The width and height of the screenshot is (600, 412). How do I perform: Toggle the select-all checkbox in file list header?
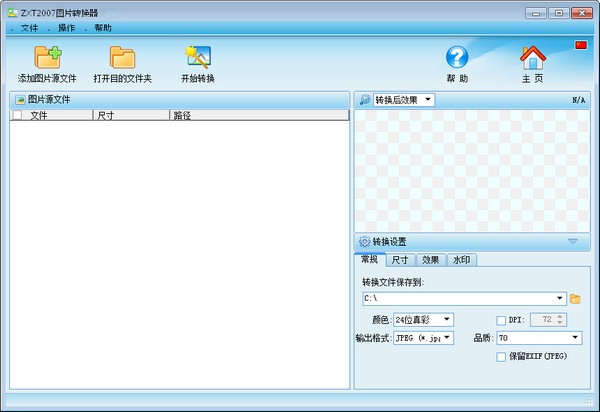(x=17, y=116)
